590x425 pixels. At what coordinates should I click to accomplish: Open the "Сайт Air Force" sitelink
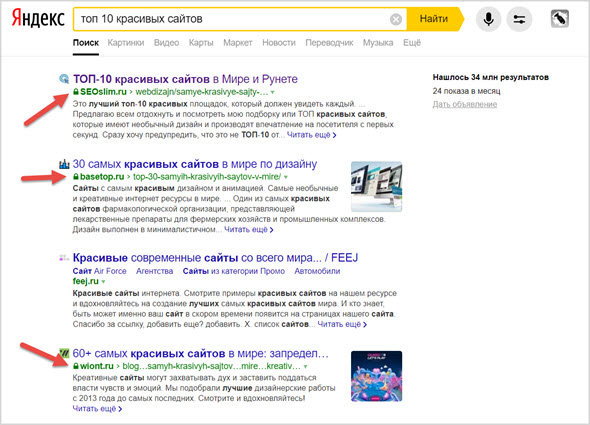pyautogui.click(x=99, y=271)
